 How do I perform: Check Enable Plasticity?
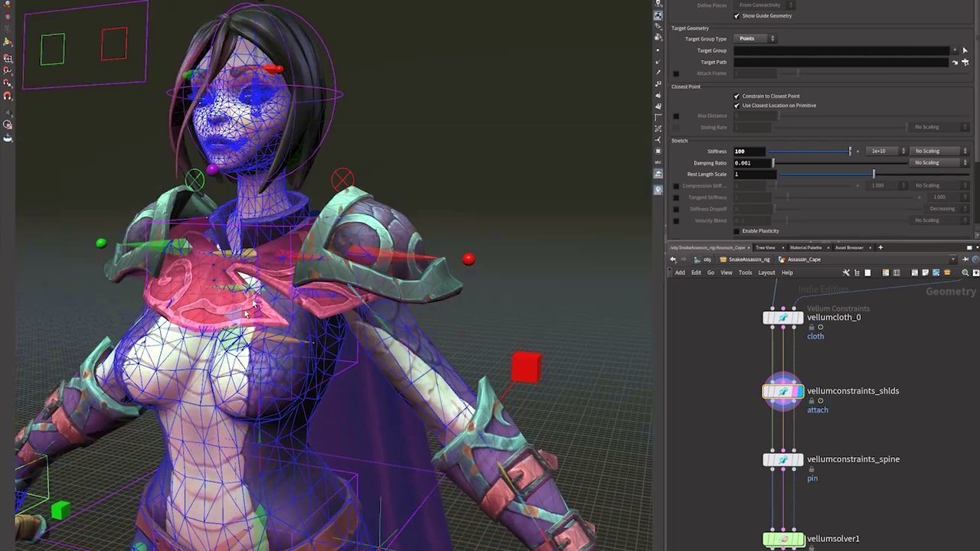point(737,231)
